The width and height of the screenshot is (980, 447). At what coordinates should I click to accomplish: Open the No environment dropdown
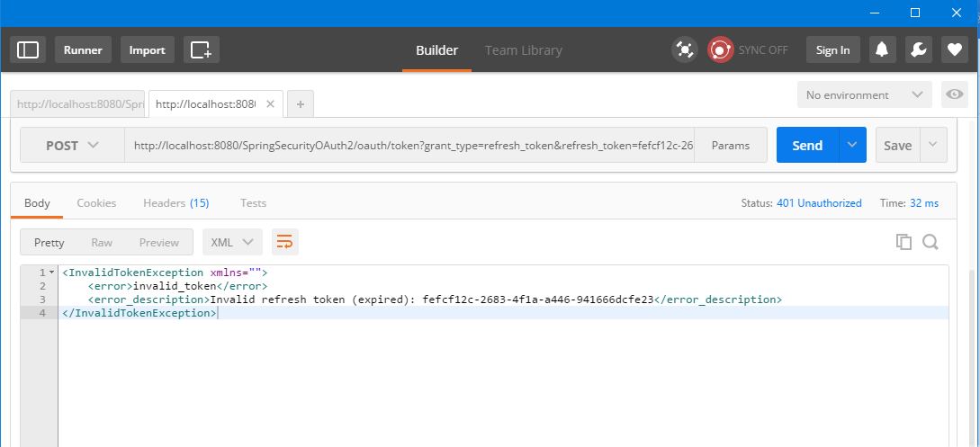tap(865, 95)
